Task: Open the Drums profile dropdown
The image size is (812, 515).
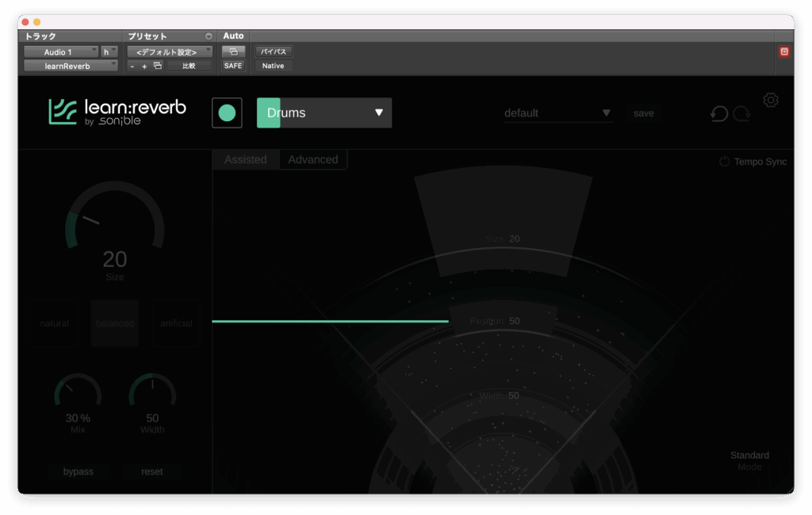Action: (324, 113)
